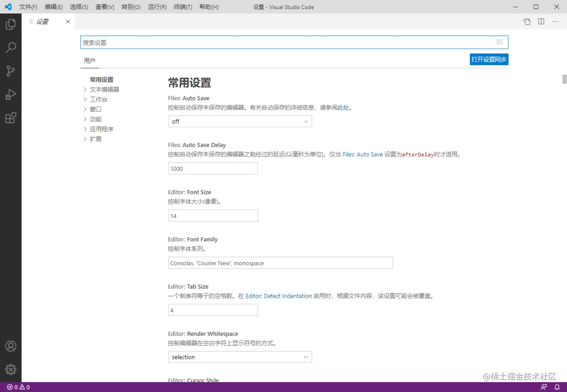567x392 pixels.
Task: Click the Editor: Font Size setting label
Action: [189, 192]
